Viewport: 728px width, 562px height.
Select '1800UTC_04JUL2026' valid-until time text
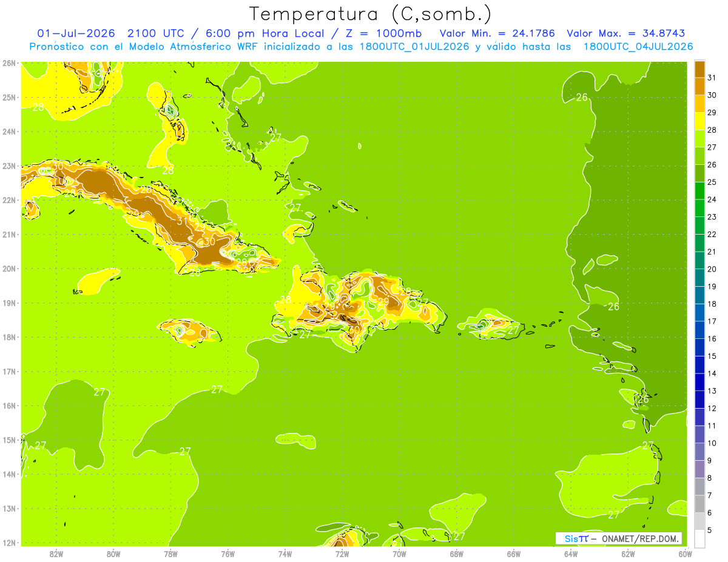(x=638, y=47)
